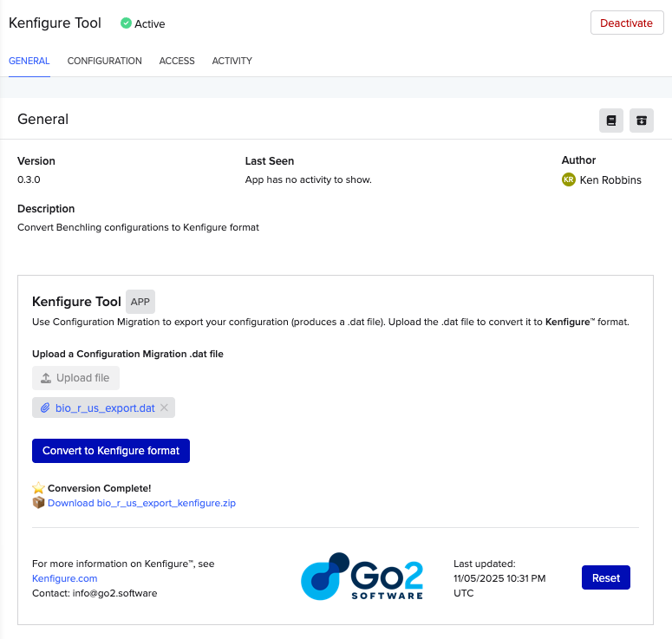Click the green Active status checkmark

126,23
